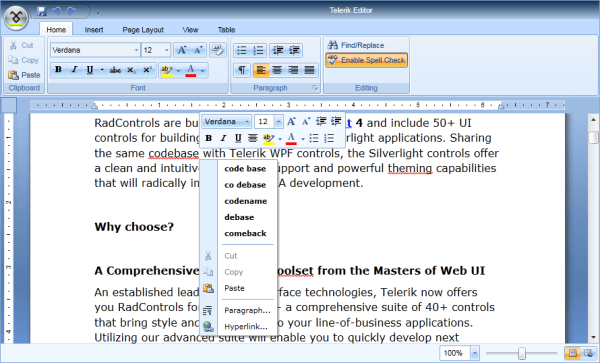Screen dimensions: 600x363
Task: Click highlight color on the floating mini toolbar
Action: point(269,138)
